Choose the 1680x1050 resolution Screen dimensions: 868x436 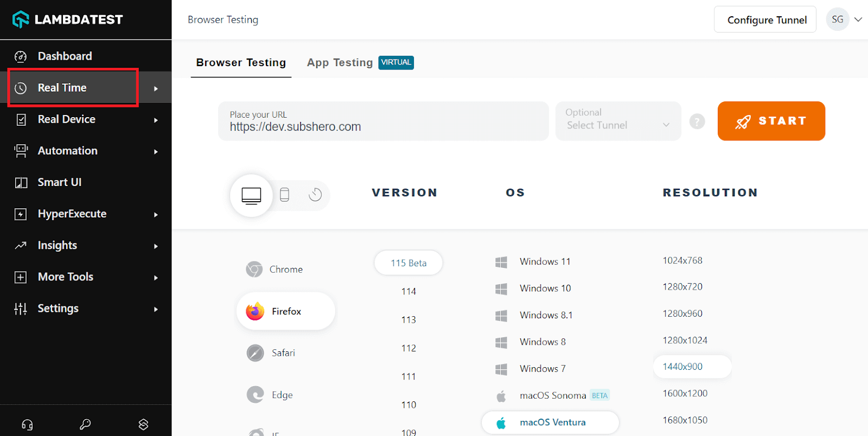685,420
